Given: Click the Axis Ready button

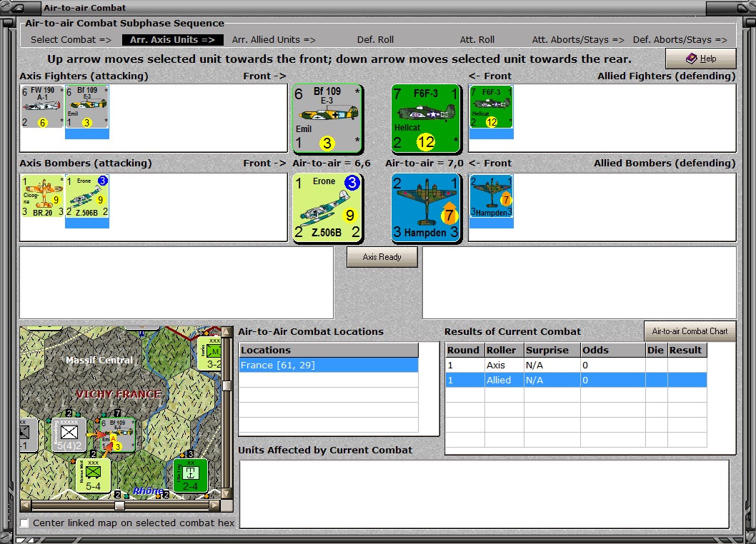Looking at the screenshot, I should [382, 257].
